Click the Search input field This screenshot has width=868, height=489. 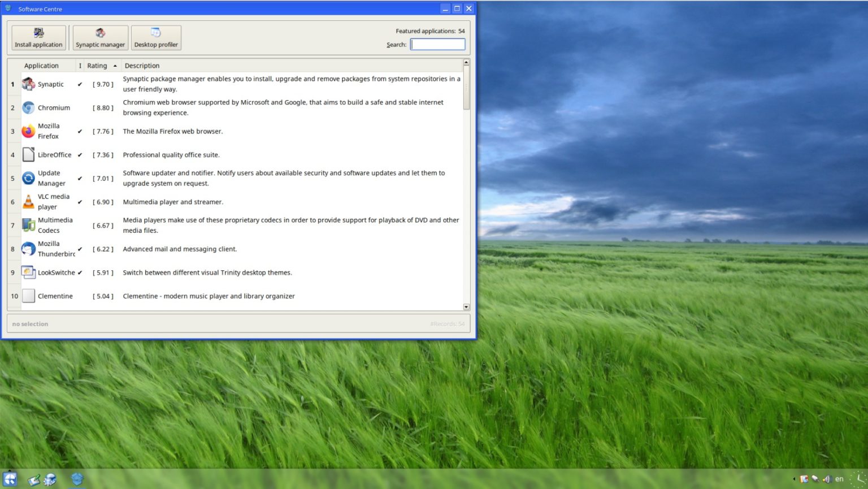[x=437, y=45]
